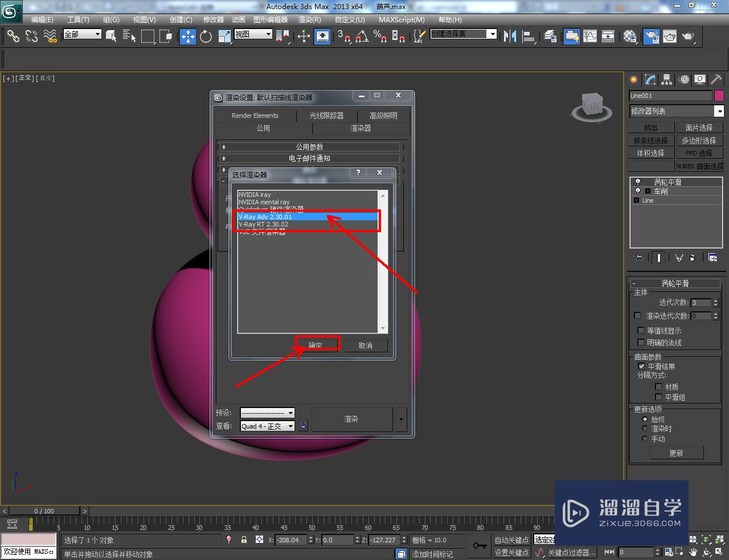Enable 等值线显示 checkbox
This screenshot has height=560, width=729.
click(641, 331)
